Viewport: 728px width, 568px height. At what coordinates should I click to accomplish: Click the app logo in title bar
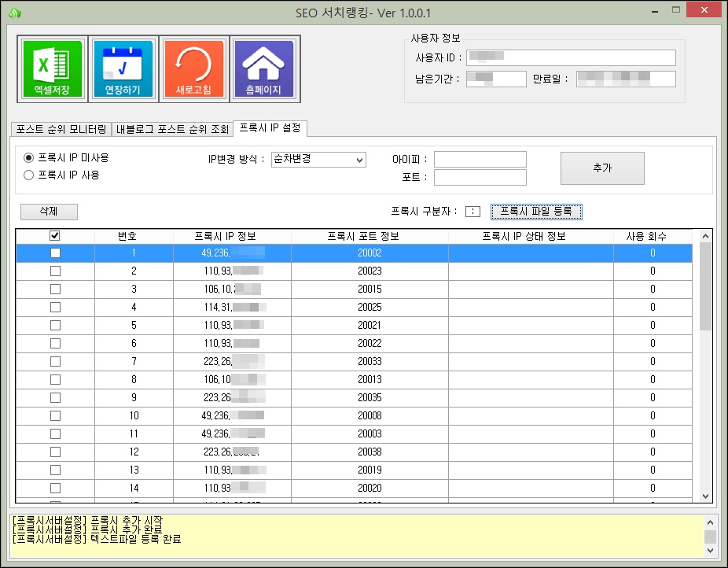pos(14,13)
